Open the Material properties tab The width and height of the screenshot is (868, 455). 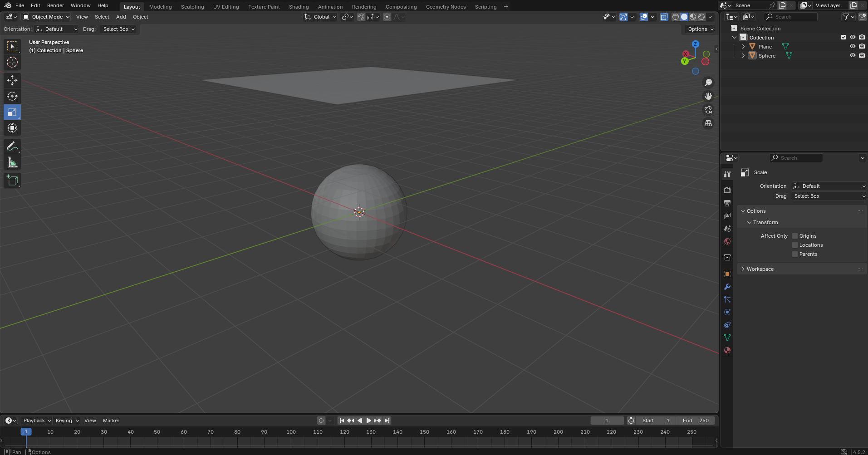[727, 350]
